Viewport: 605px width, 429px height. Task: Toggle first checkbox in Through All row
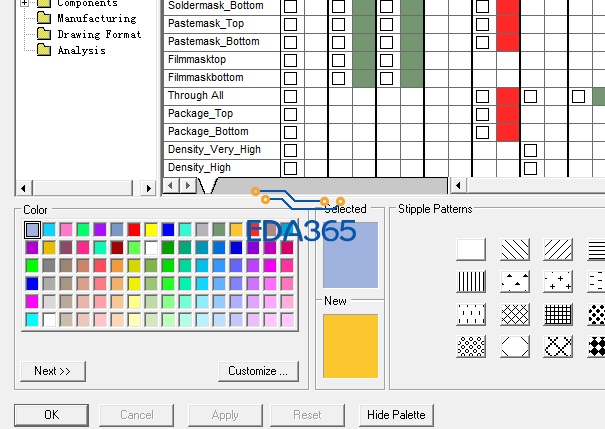(290, 96)
